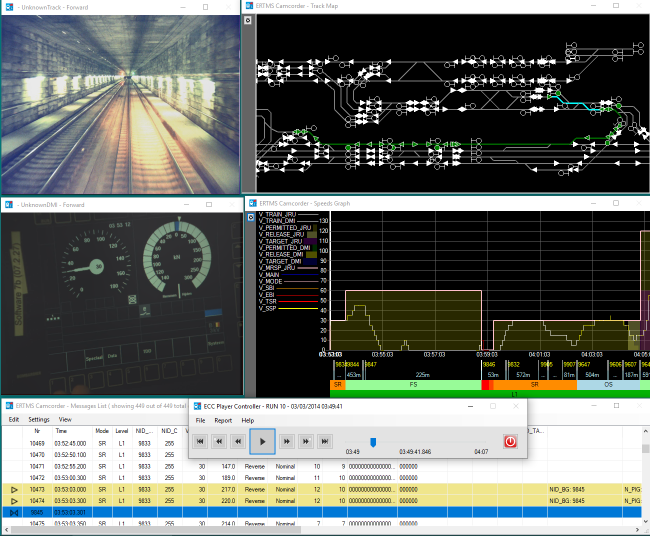Click the green FS mode segment in the timeline
Viewport: 650px width, 536px height.
(x=413, y=385)
